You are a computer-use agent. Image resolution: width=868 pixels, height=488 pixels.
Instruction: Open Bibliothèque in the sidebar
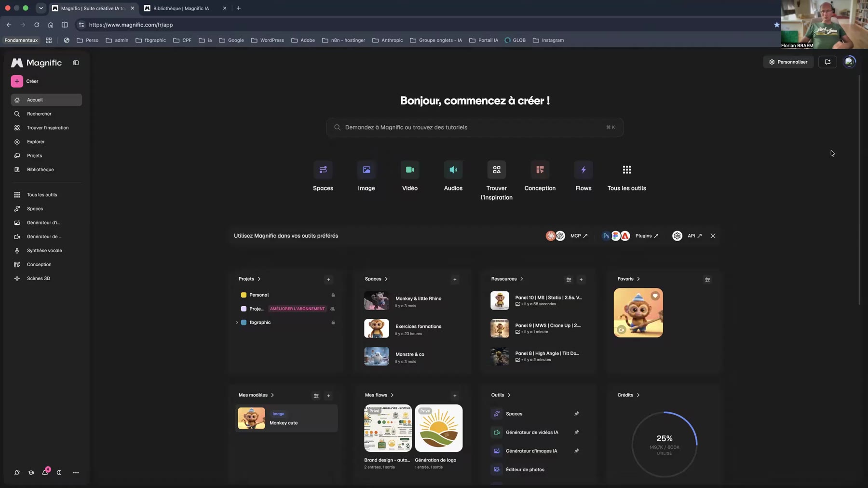point(46,170)
